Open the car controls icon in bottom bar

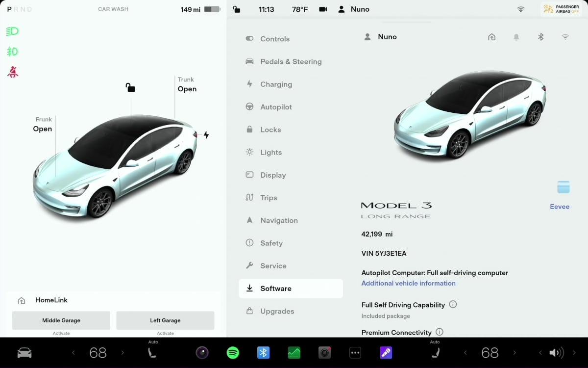point(24,353)
